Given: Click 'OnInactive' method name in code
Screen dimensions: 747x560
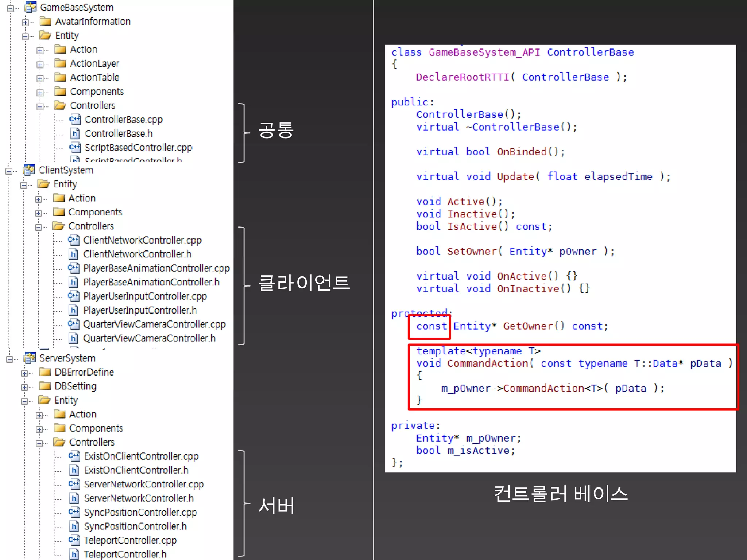Looking at the screenshot, I should click(x=528, y=289).
